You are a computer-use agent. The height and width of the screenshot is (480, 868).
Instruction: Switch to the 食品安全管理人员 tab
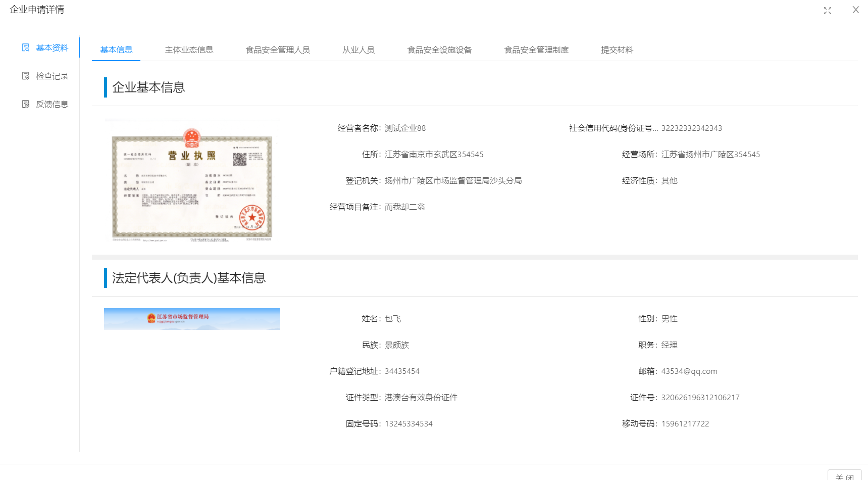coord(278,50)
